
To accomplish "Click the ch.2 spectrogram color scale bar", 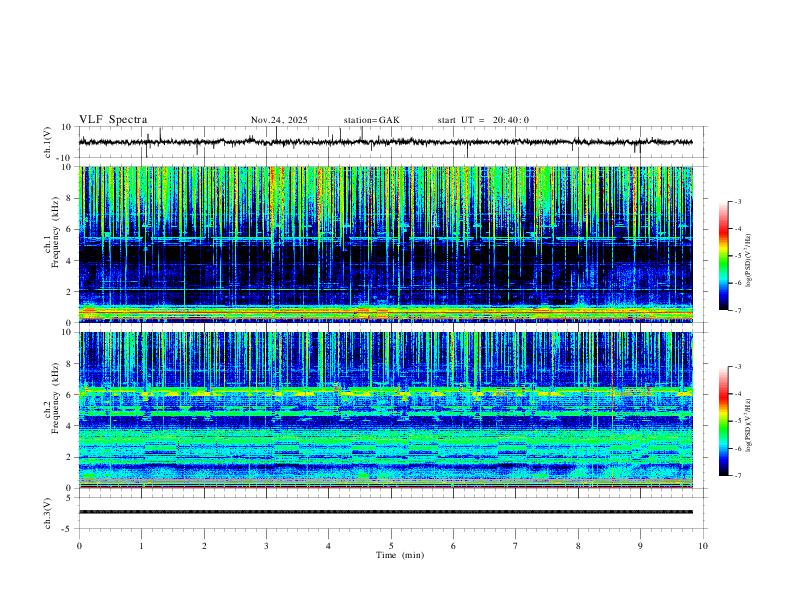I will pyautogui.click(x=723, y=421).
